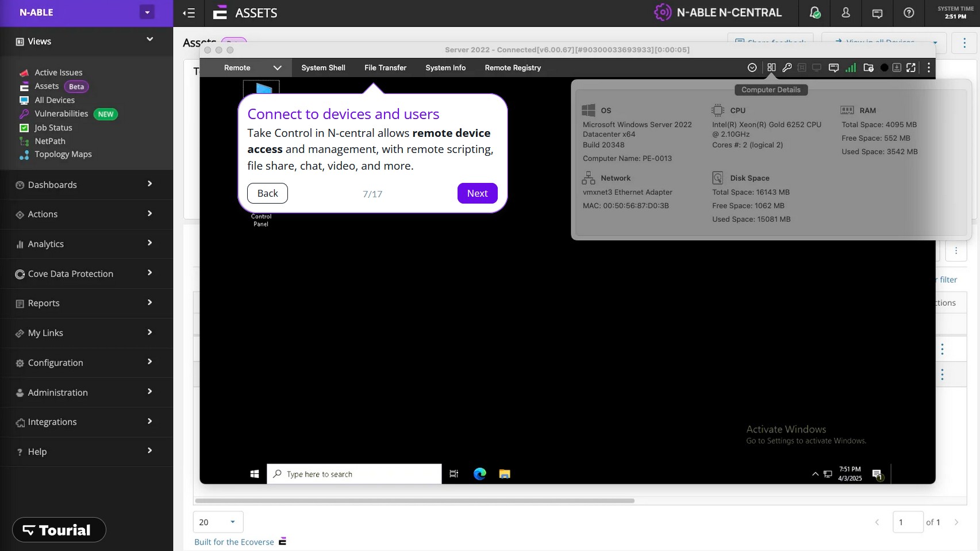Open the user account profile icon
Viewport: 980px width, 551px height.
pyautogui.click(x=846, y=13)
